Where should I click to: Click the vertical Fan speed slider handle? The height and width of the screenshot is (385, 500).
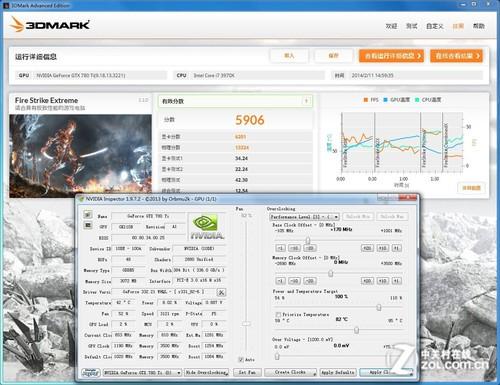click(x=246, y=324)
